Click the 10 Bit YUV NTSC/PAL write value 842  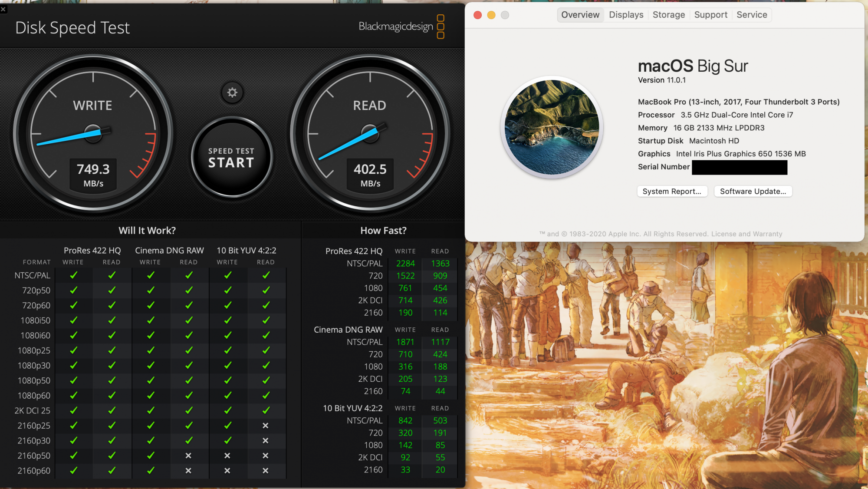(x=405, y=421)
